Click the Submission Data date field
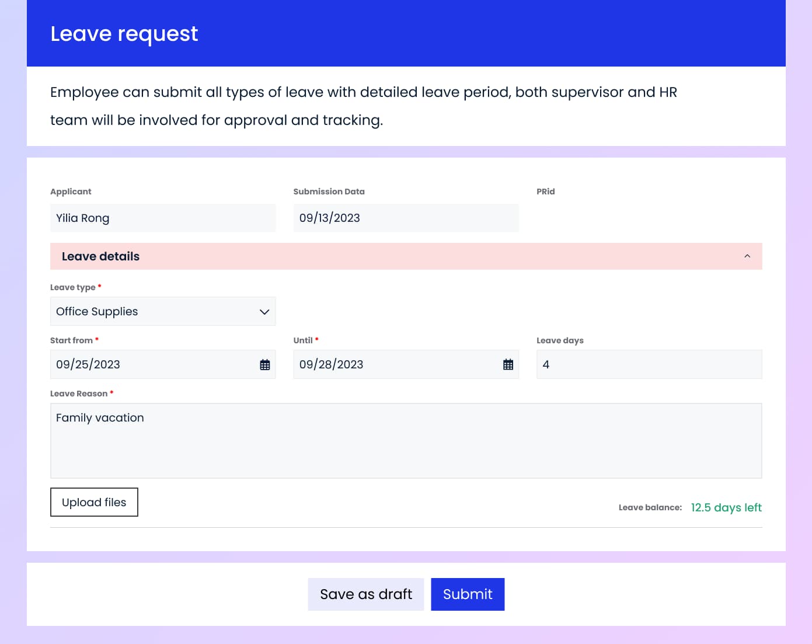The image size is (812, 644). click(405, 218)
